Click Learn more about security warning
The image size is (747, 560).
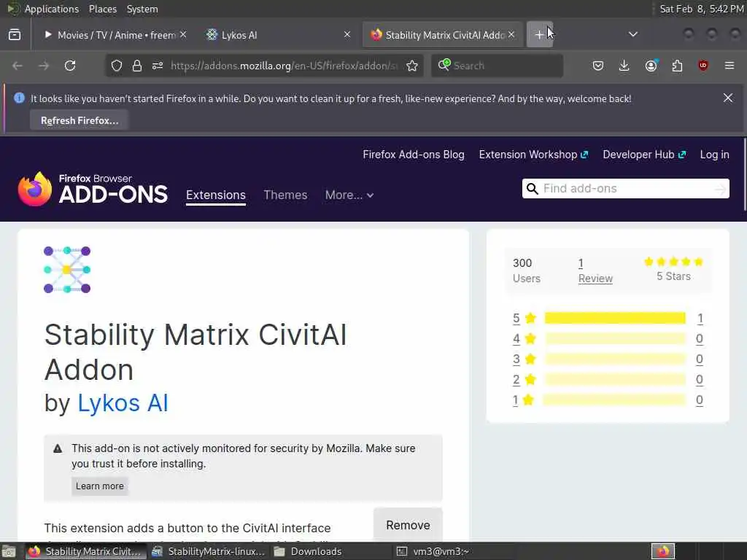pos(99,486)
